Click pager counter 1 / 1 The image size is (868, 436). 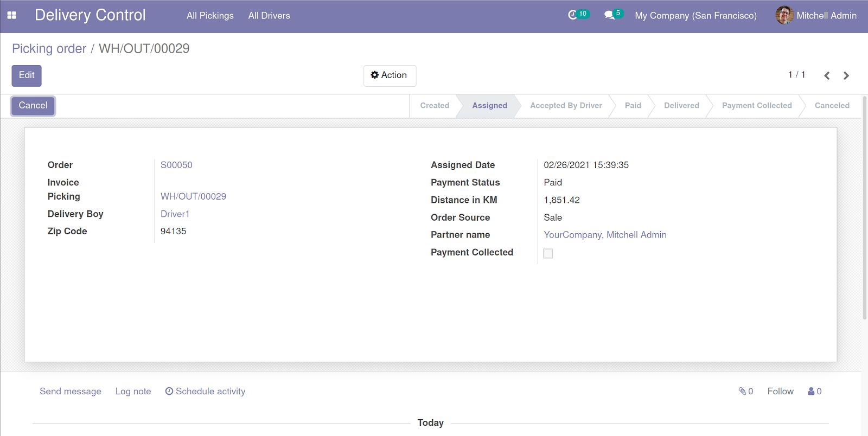796,75
